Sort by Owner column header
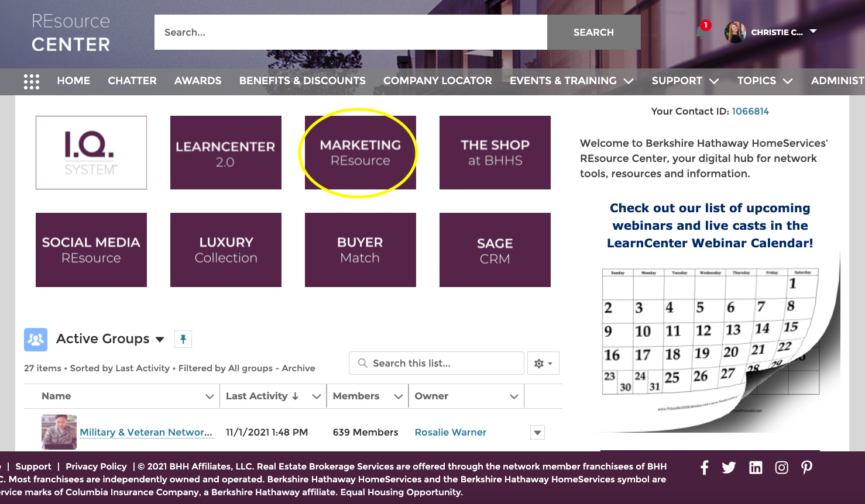This screenshot has width=865, height=504. [431, 396]
